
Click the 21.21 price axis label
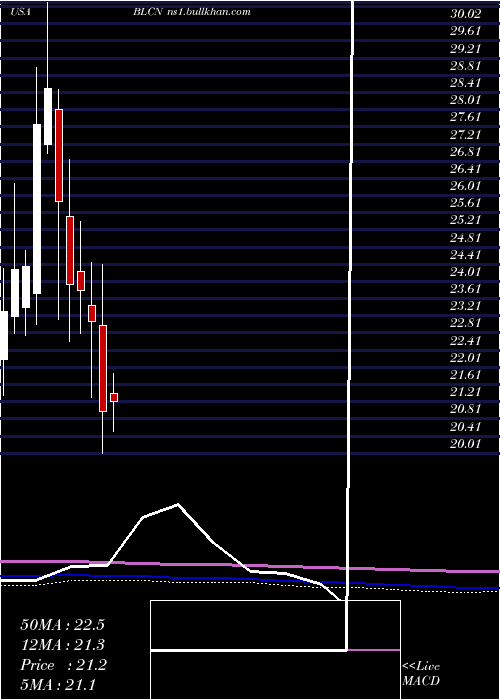click(466, 392)
